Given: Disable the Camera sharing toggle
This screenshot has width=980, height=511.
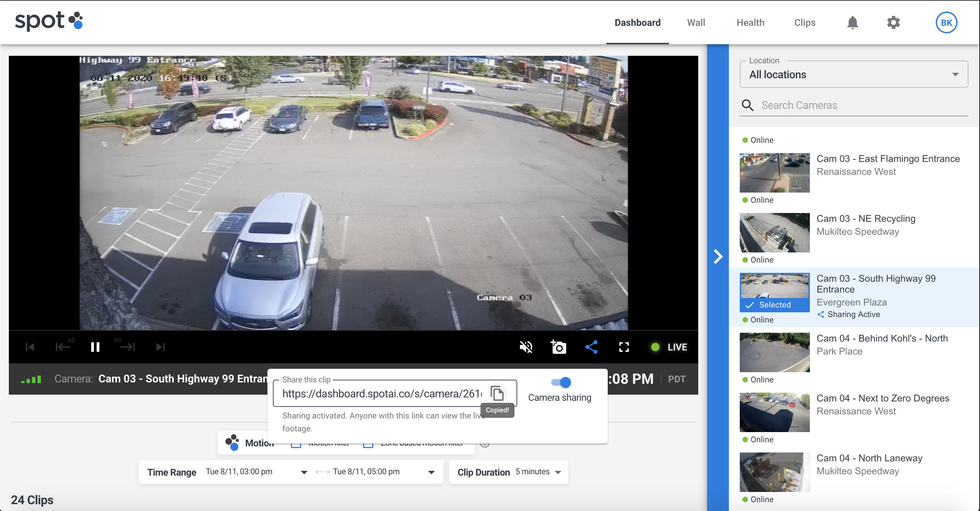Looking at the screenshot, I should (x=561, y=382).
